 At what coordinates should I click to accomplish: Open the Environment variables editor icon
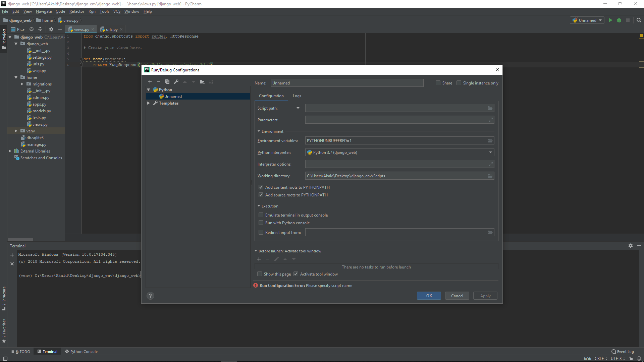490,141
